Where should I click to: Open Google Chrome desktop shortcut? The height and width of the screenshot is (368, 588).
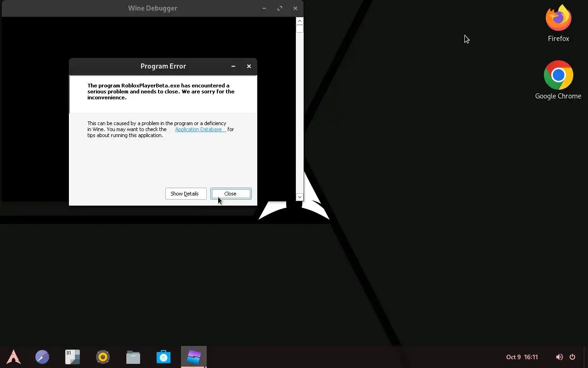click(x=558, y=80)
